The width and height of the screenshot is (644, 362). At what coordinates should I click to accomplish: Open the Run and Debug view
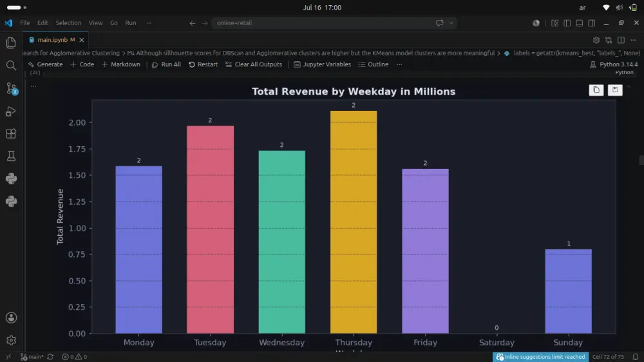click(x=11, y=111)
